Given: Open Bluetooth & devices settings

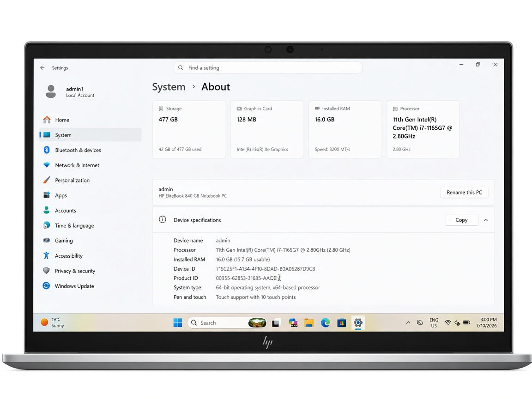Looking at the screenshot, I should [90, 150].
